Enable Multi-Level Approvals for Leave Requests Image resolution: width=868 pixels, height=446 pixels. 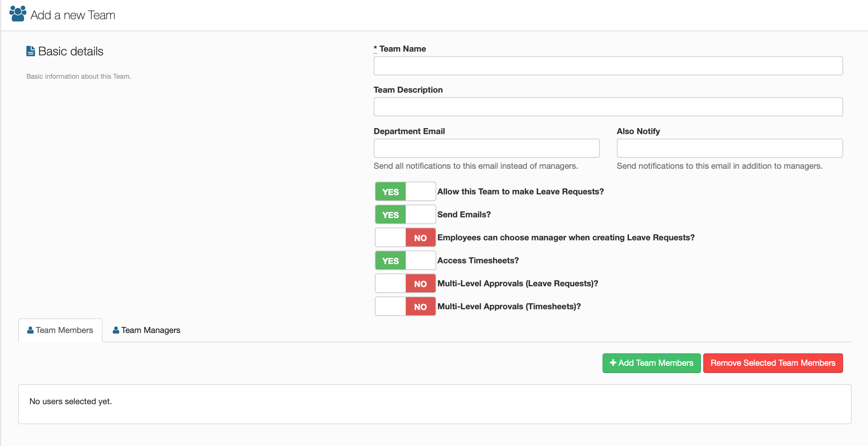405,284
